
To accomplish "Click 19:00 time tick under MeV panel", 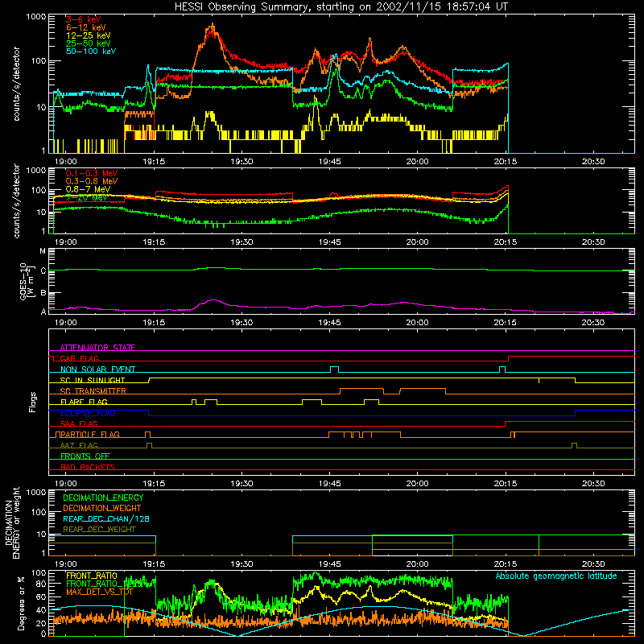I will point(66,242).
